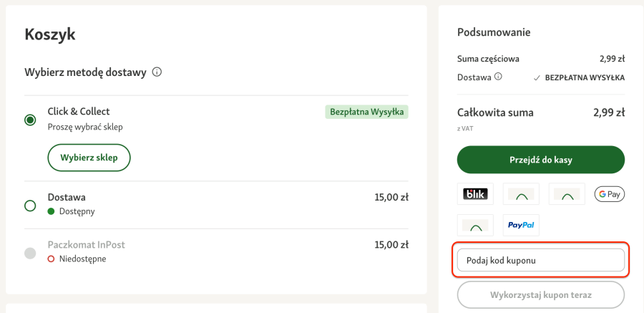Click loading payment icon adjacent to BLIK

click(521, 193)
